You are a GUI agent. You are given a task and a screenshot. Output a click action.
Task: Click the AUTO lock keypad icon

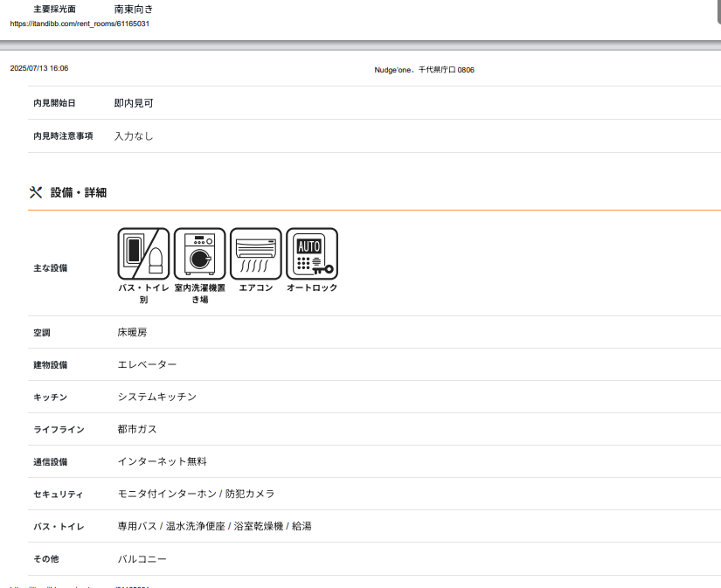tap(312, 253)
